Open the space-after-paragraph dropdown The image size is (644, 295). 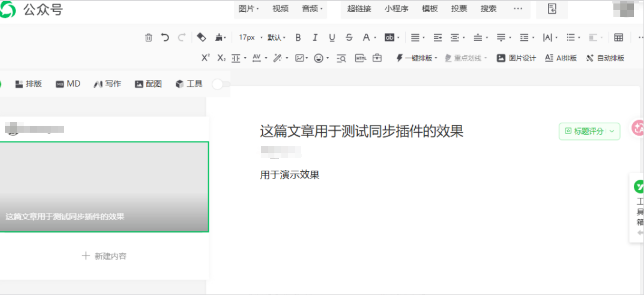point(504,38)
